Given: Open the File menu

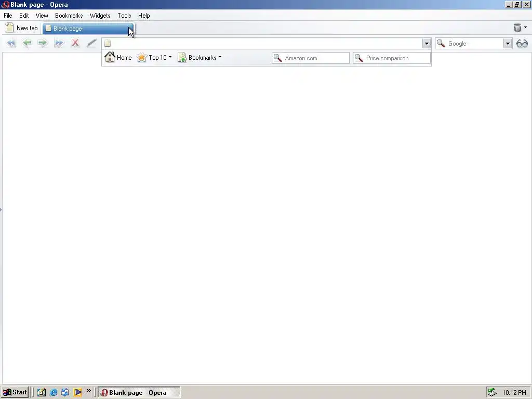Looking at the screenshot, I should point(8,16).
